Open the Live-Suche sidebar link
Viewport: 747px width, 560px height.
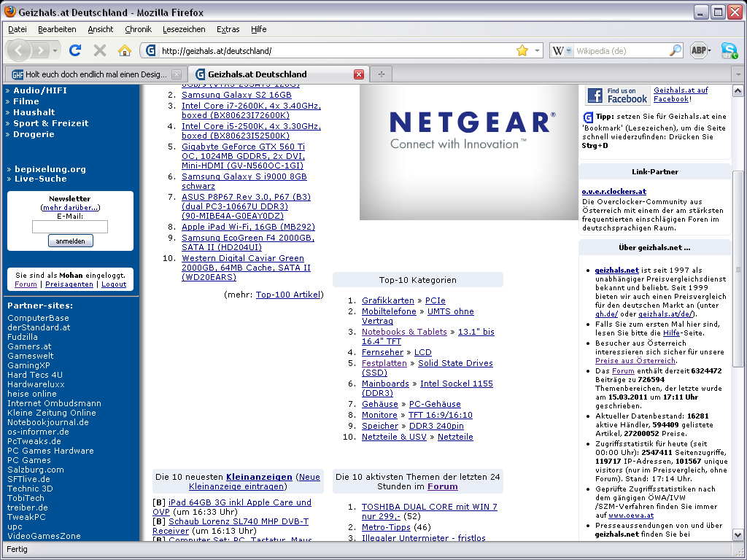click(41, 179)
